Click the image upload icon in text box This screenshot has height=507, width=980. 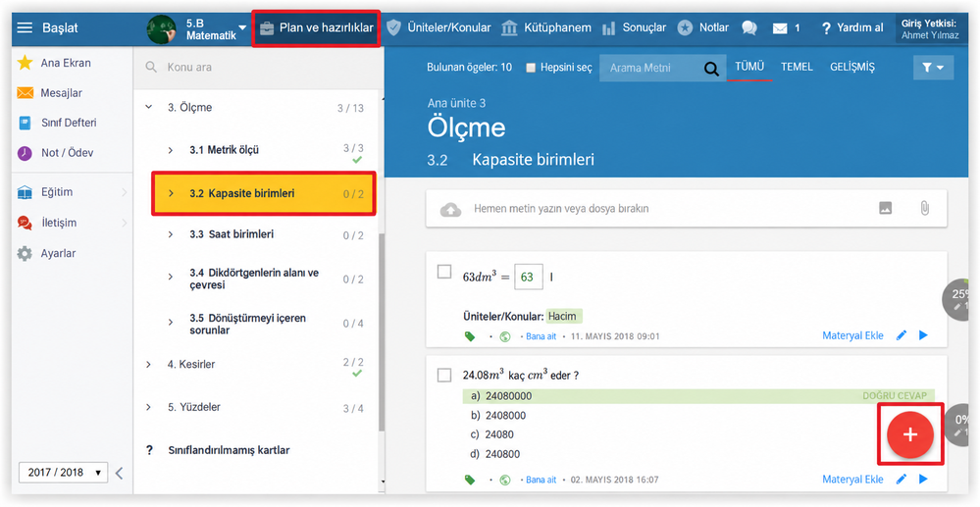click(885, 209)
